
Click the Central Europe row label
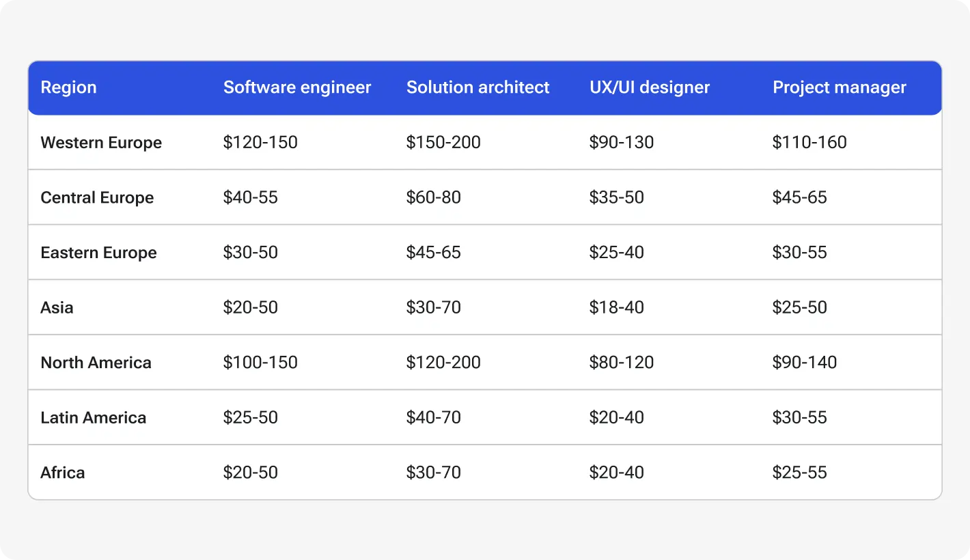tap(97, 197)
